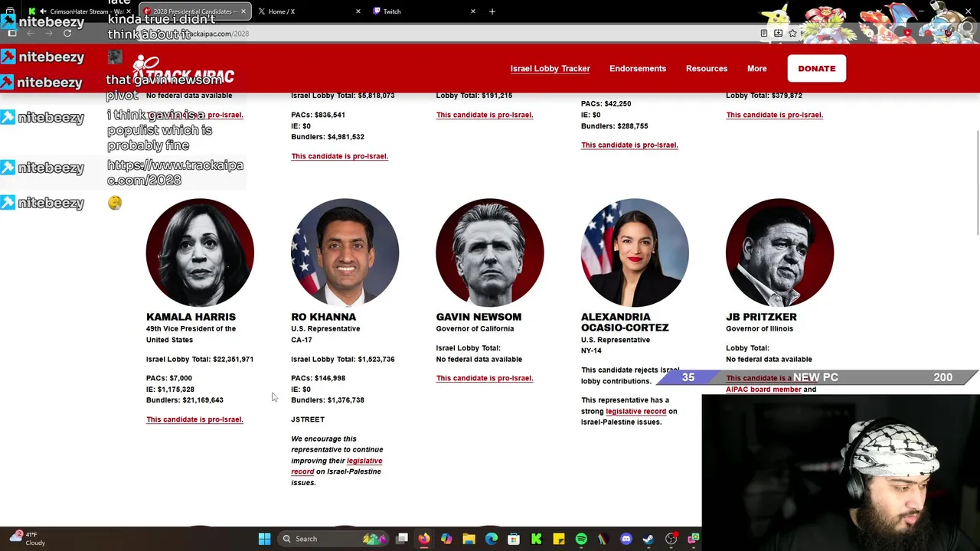Open the Endorsements nav item
Image resolution: width=980 pixels, height=551 pixels.
[x=638, y=69]
